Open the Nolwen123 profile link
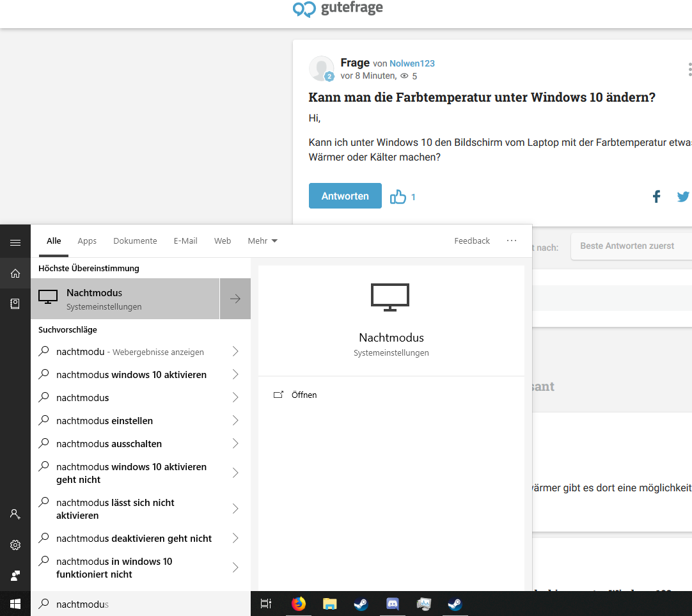 click(x=412, y=63)
